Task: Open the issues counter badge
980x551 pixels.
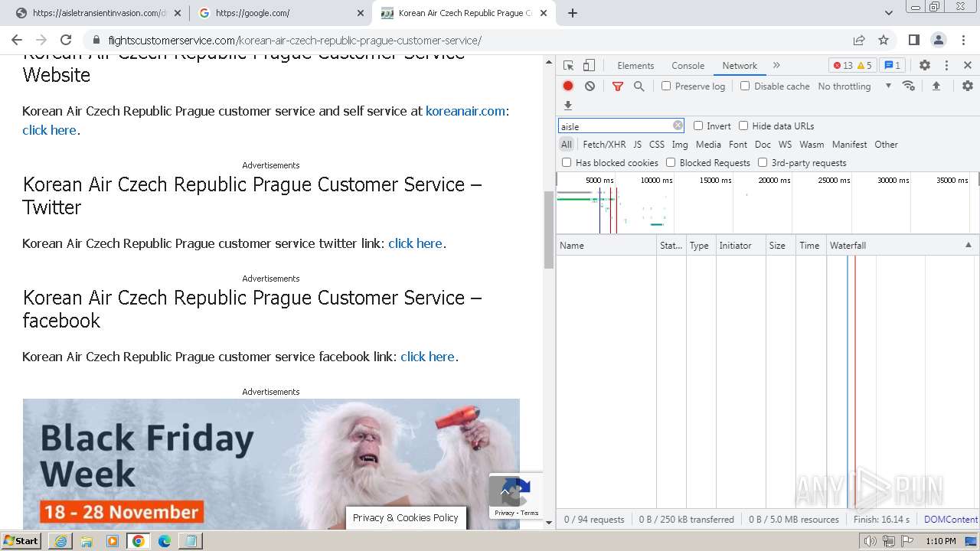Action: tap(892, 66)
